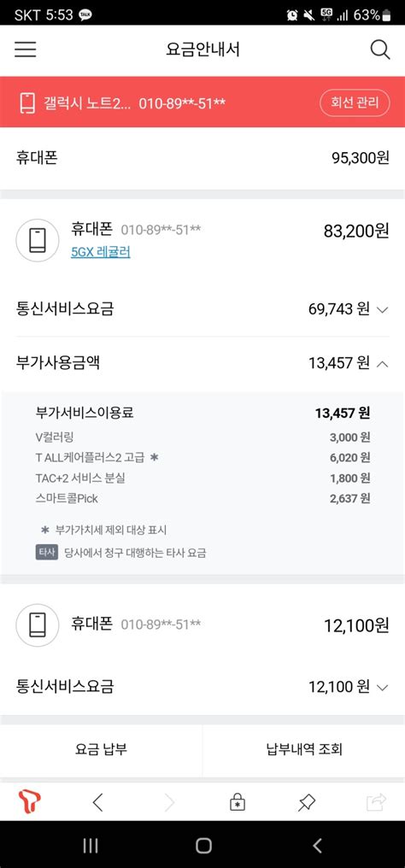Go back with browser left arrow
The height and width of the screenshot is (868, 405).
98,802
